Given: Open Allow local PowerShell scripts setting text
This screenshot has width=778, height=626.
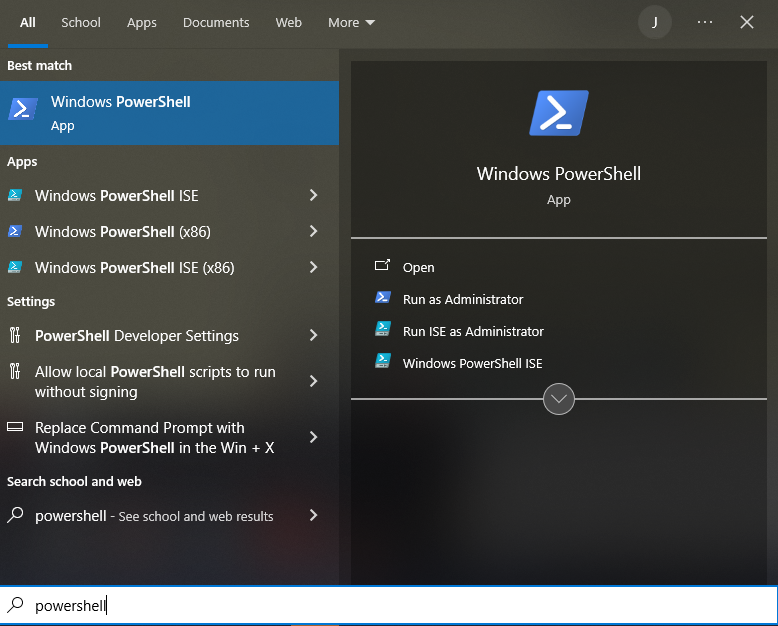Looking at the screenshot, I should click(x=155, y=382).
